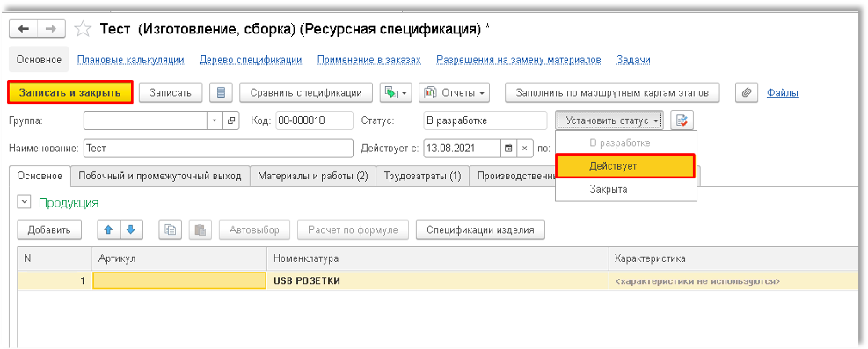
Task: Click the Артикул cell in row 1
Action: 179,281
